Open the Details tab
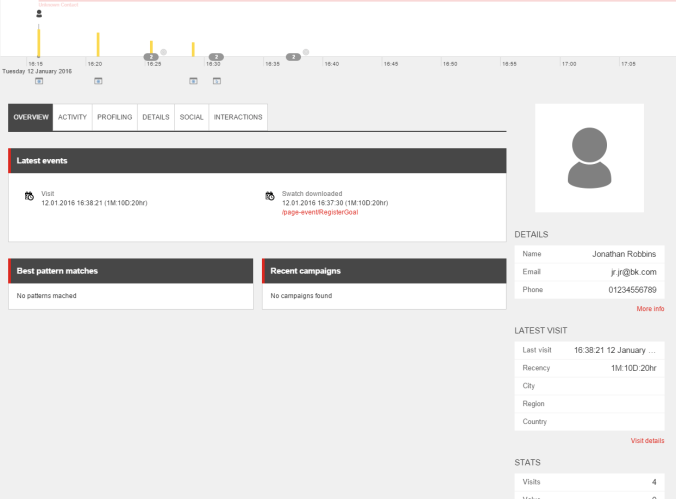 [x=156, y=117]
